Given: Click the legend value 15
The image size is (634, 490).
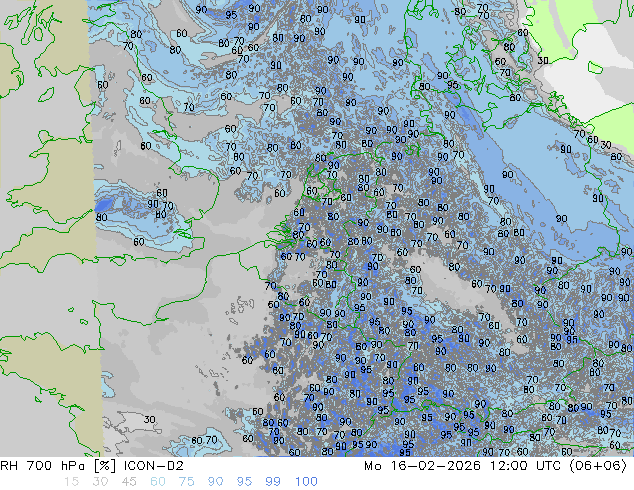Looking at the screenshot, I should point(69,482).
